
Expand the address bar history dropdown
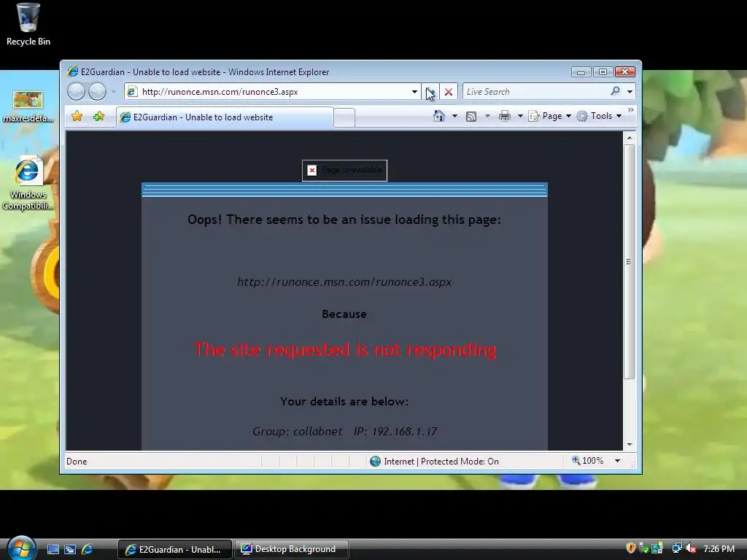point(414,91)
